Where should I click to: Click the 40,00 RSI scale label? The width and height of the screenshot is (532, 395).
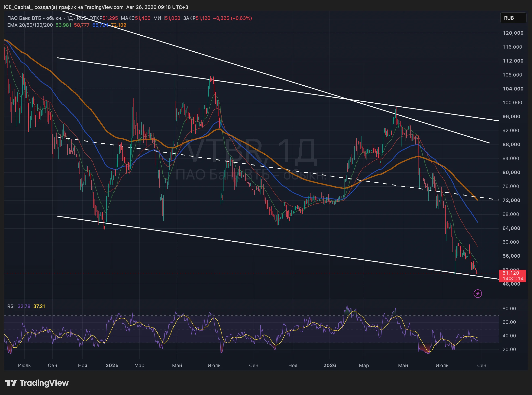click(509, 336)
